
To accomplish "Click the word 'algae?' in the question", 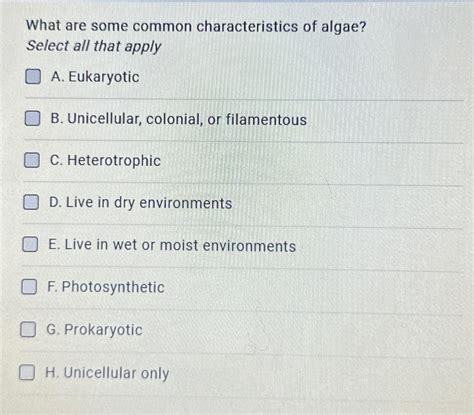I will point(344,28).
